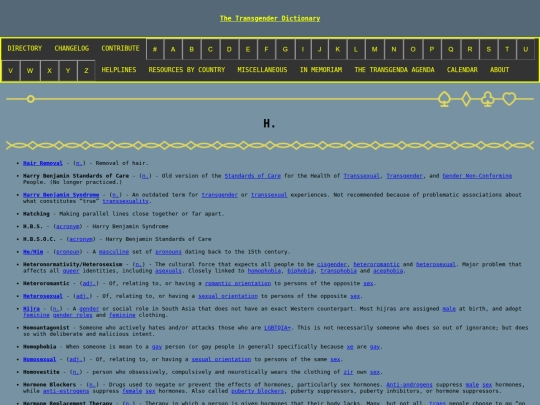The height and width of the screenshot is (405, 540).
Task: Follow the homophobia link
Action: click(x=264, y=271)
